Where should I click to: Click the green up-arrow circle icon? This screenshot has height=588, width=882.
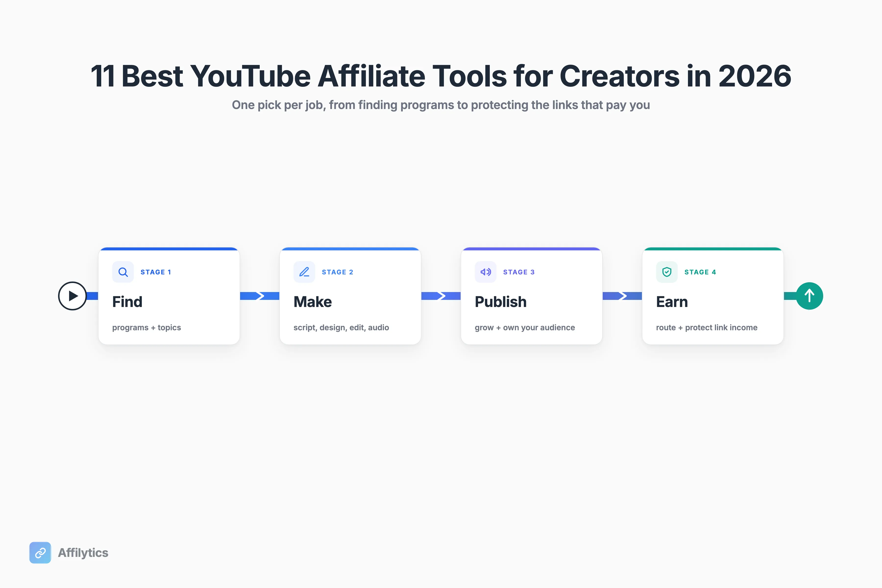(809, 296)
